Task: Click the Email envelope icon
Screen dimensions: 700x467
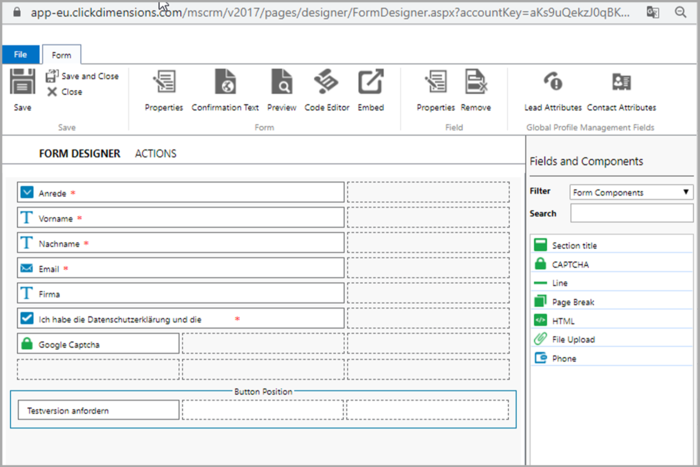Action: 27,268
